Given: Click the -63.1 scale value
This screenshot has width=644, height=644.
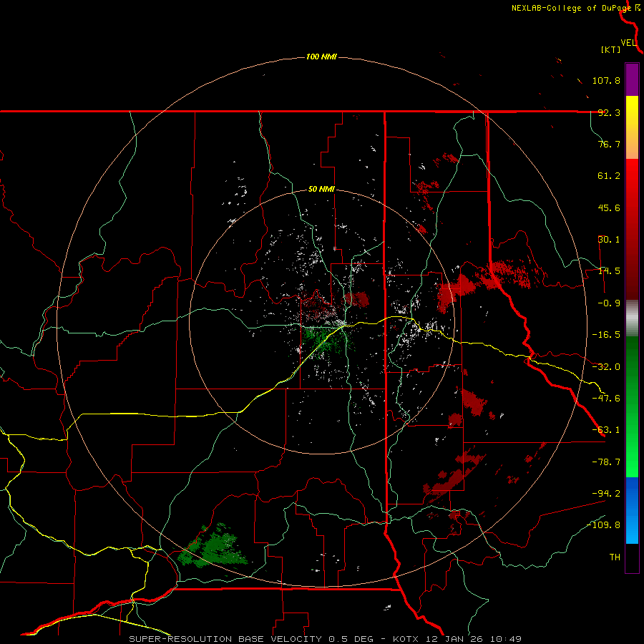Looking at the screenshot, I should pyautogui.click(x=606, y=430).
